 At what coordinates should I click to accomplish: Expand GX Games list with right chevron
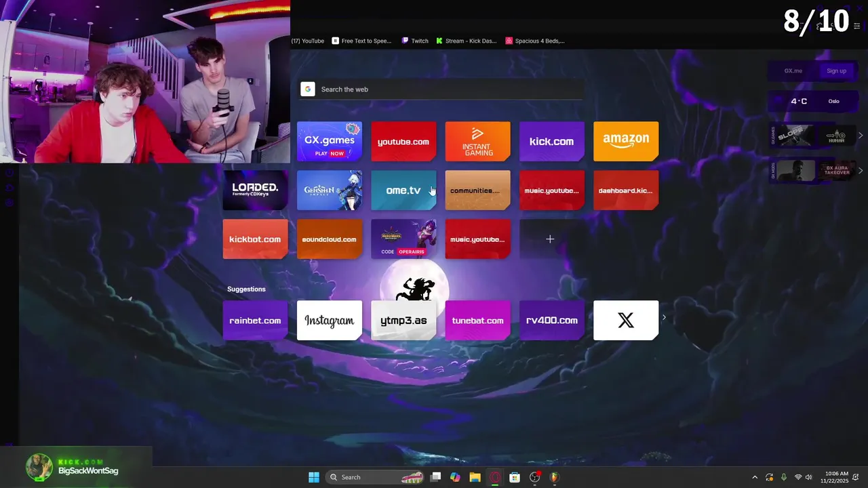tap(861, 136)
